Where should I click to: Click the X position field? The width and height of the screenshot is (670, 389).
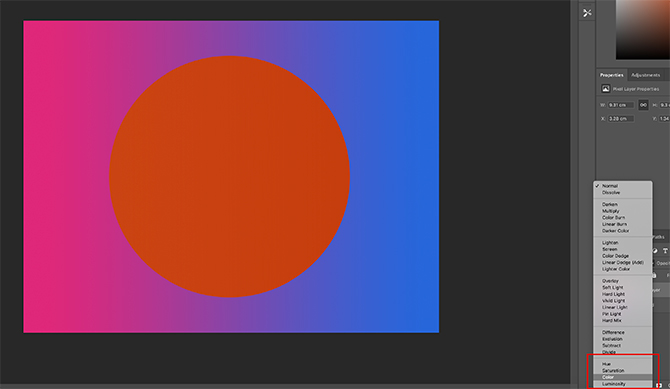coord(621,118)
